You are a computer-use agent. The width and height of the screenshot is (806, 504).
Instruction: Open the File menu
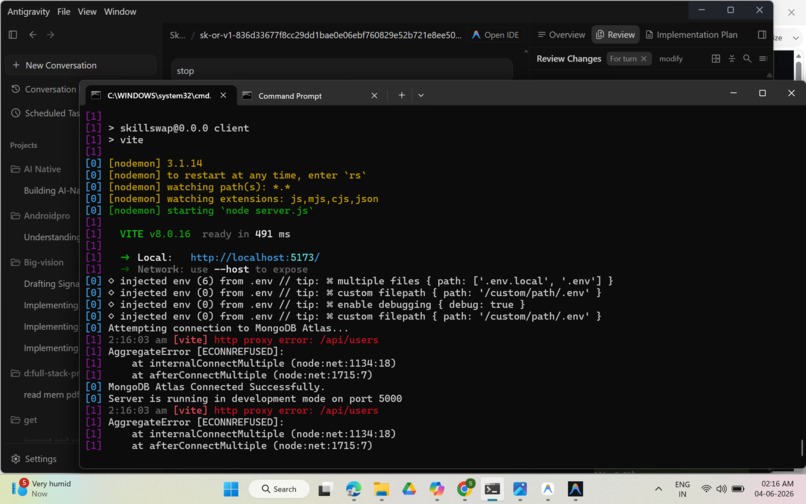click(x=64, y=11)
